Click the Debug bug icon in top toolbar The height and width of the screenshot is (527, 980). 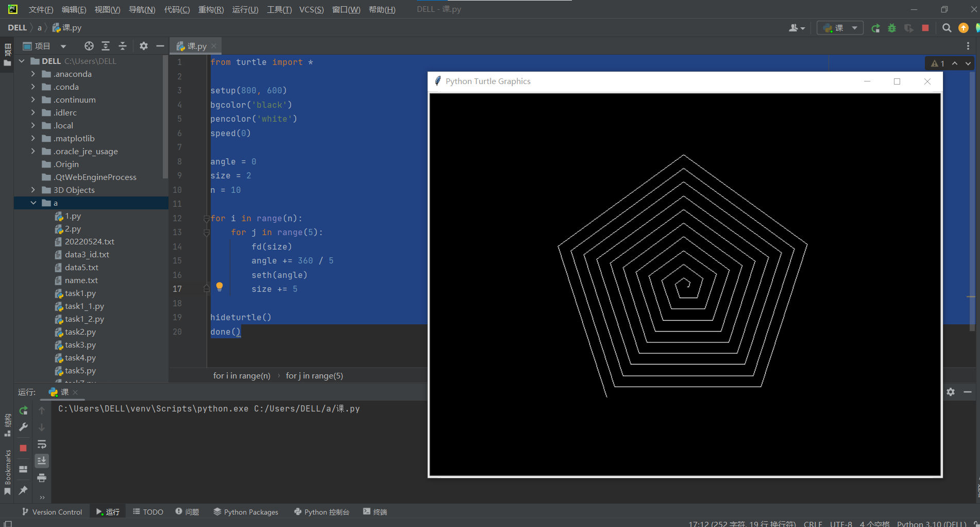coord(892,28)
